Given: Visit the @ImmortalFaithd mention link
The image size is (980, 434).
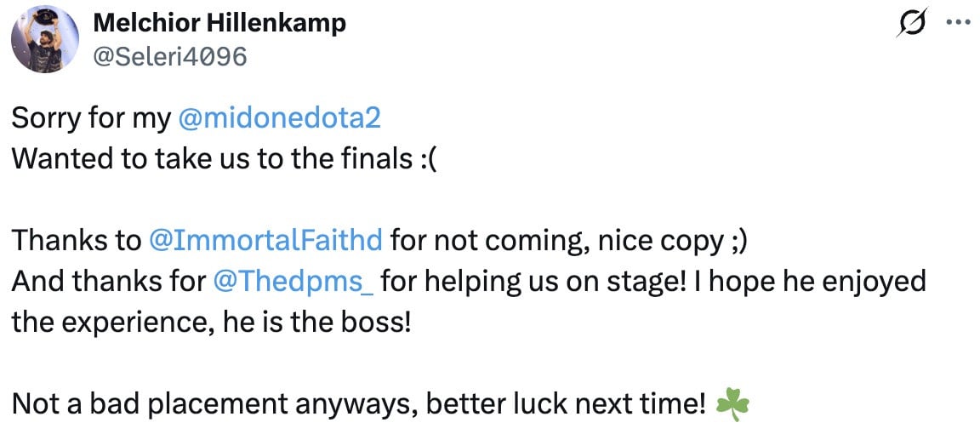Looking at the screenshot, I should 265,241.
